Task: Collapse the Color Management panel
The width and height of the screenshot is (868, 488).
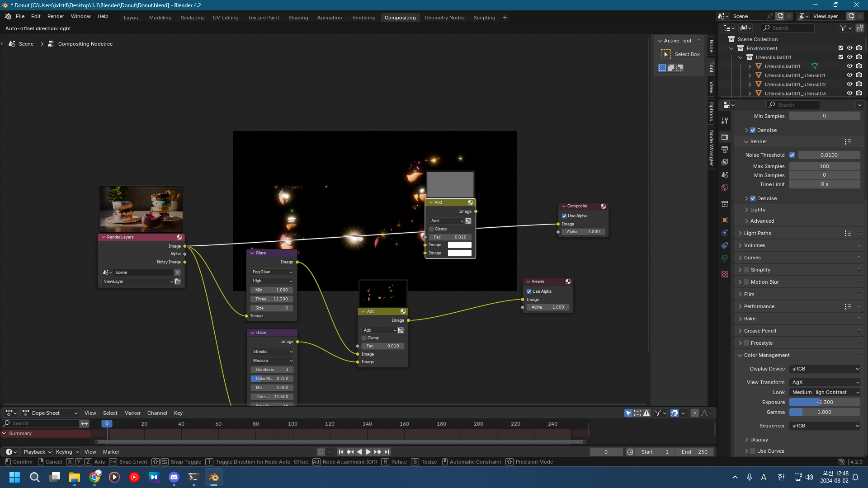Action: tap(766, 355)
